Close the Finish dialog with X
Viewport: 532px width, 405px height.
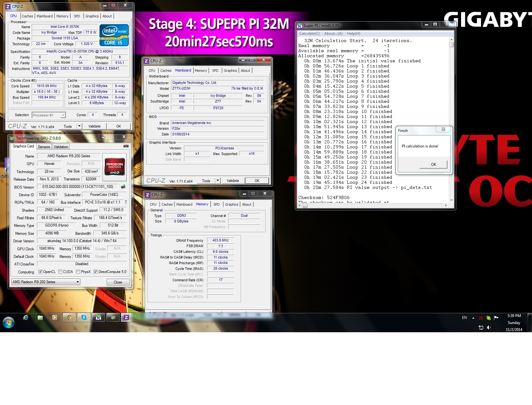pyautogui.click(x=443, y=129)
